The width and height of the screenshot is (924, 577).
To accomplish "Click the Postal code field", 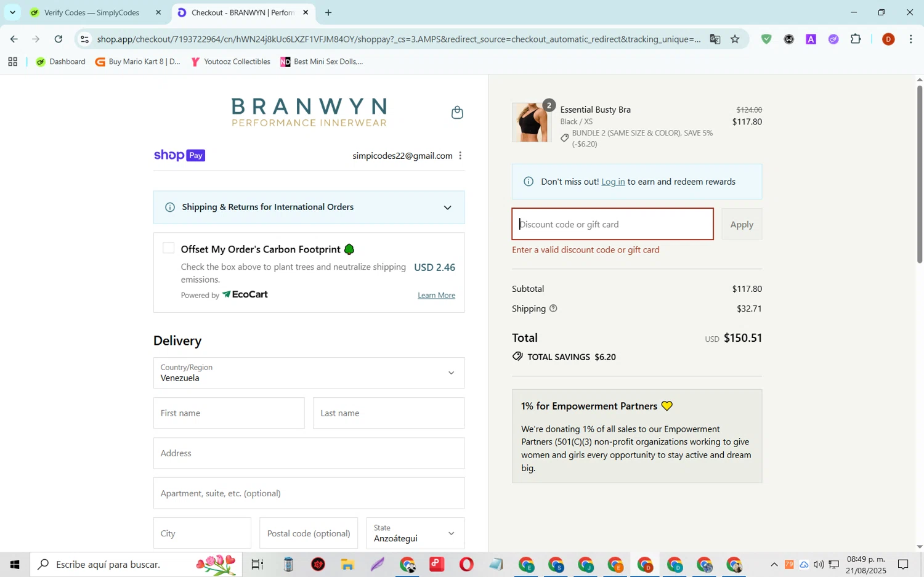I will 309,533.
